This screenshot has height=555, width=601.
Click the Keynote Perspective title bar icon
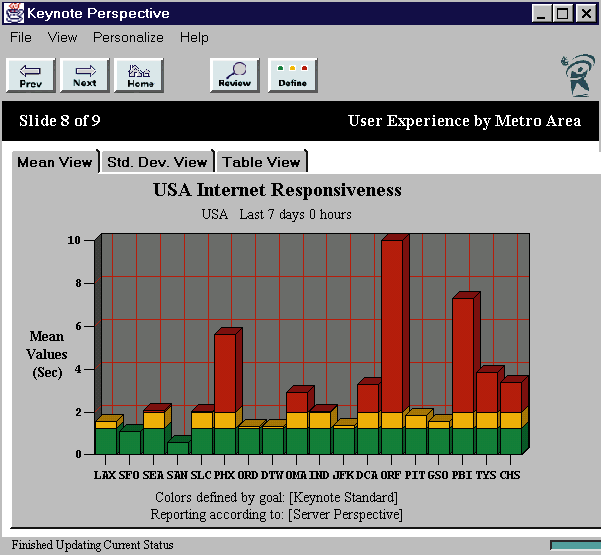[x=14, y=13]
